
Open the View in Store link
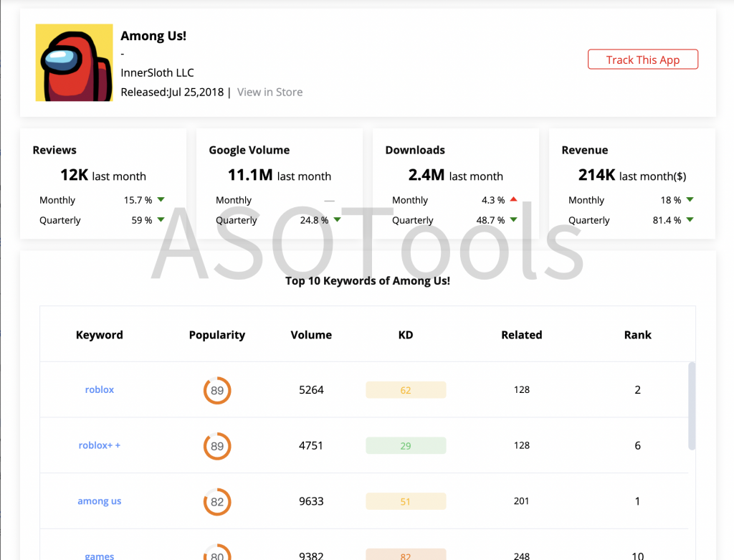(x=270, y=92)
